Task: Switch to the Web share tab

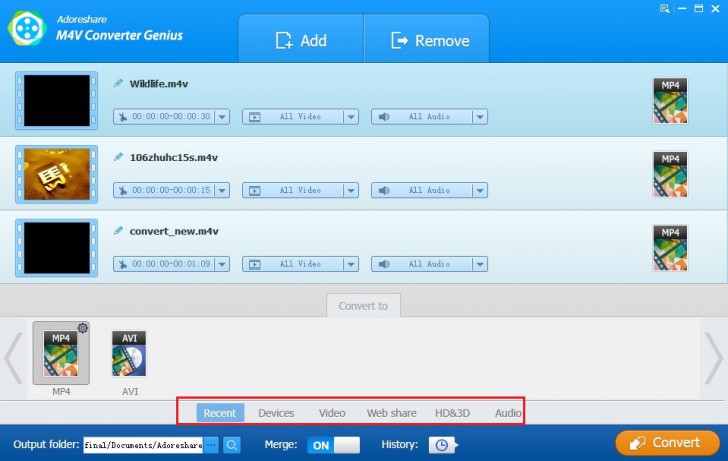Action: coord(391,413)
